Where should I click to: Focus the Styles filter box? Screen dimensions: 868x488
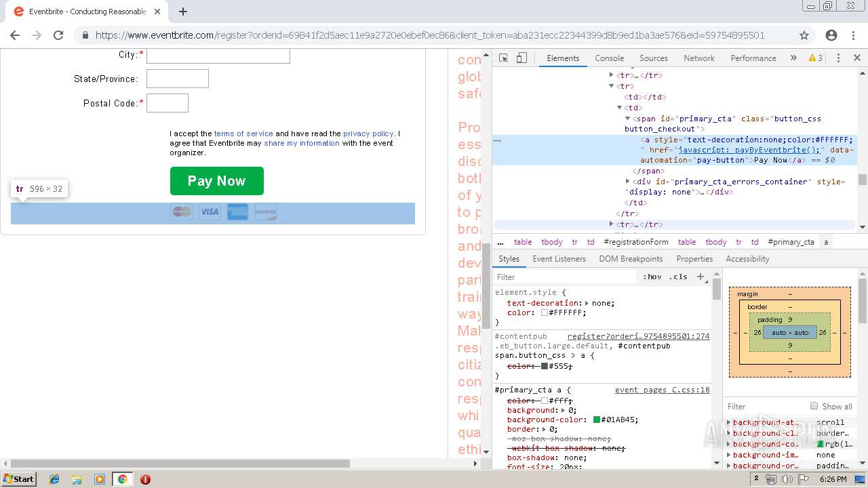point(566,277)
